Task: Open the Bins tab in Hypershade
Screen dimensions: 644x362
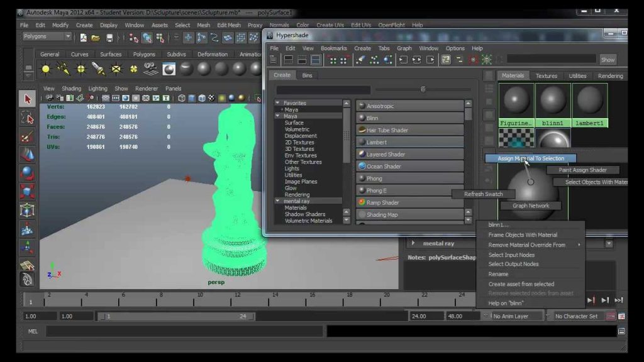Action: 307,75
